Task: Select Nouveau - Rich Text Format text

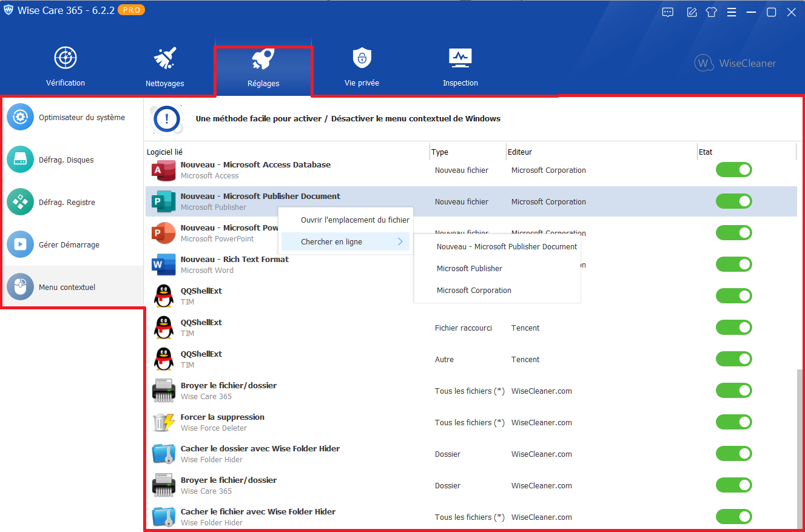Action: [235, 259]
